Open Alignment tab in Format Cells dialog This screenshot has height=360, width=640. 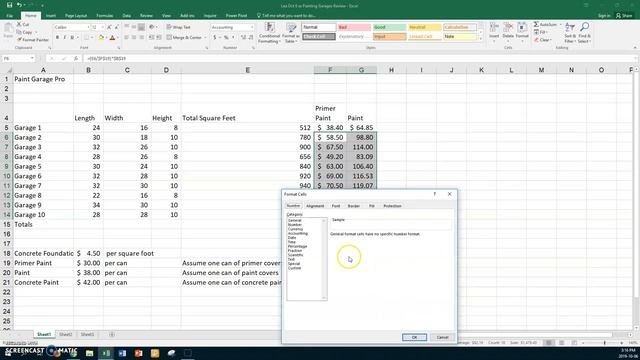(x=315, y=206)
